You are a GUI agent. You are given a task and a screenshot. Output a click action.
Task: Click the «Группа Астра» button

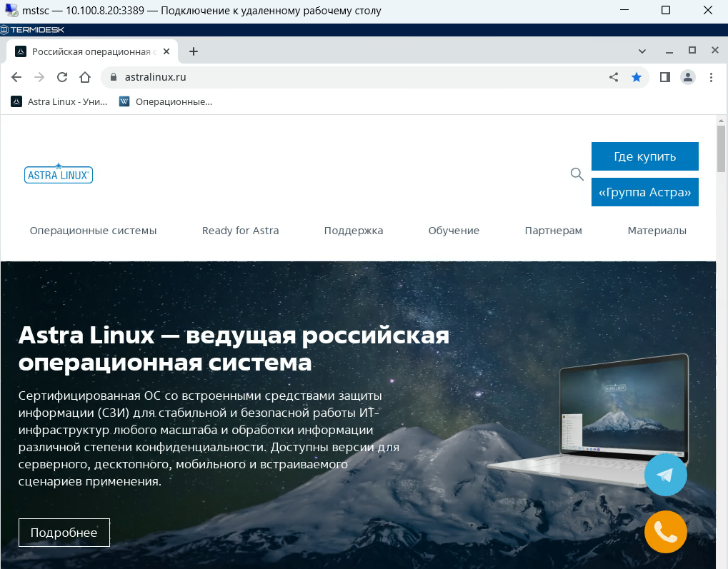click(x=645, y=192)
